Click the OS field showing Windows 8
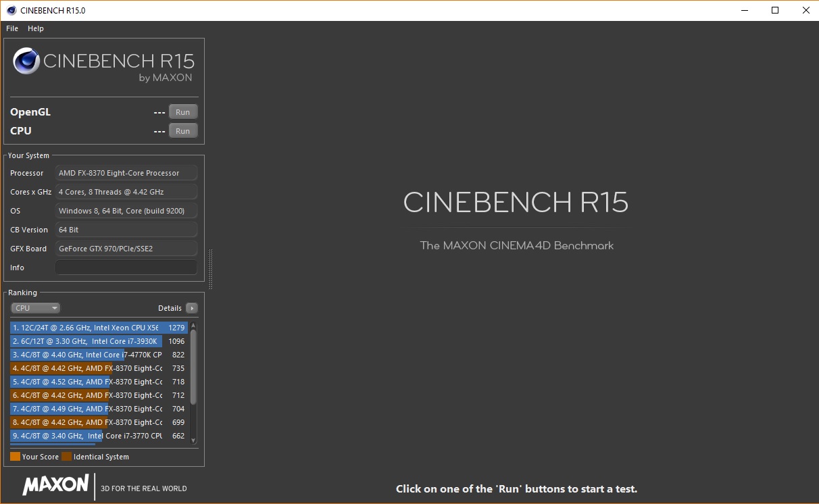The height and width of the screenshot is (504, 819). click(x=126, y=211)
